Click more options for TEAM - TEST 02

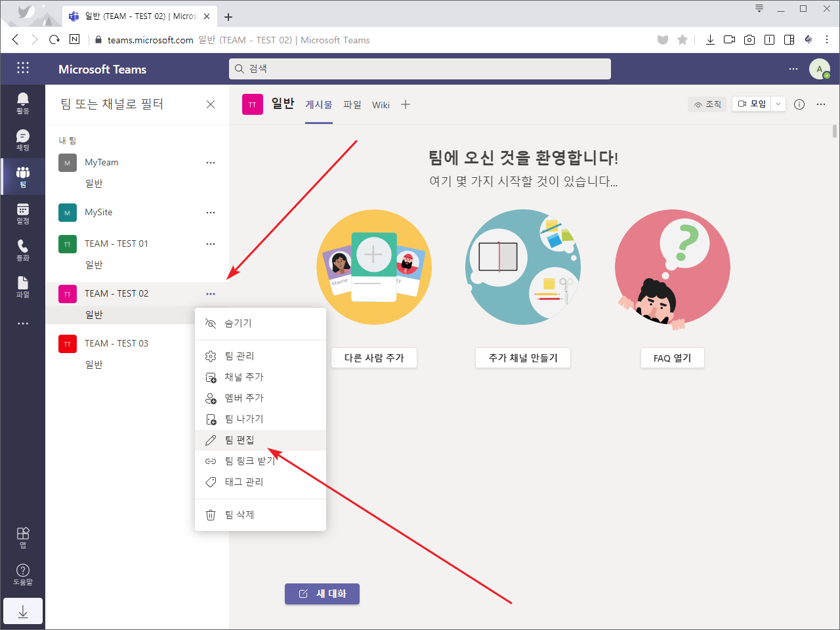click(211, 293)
